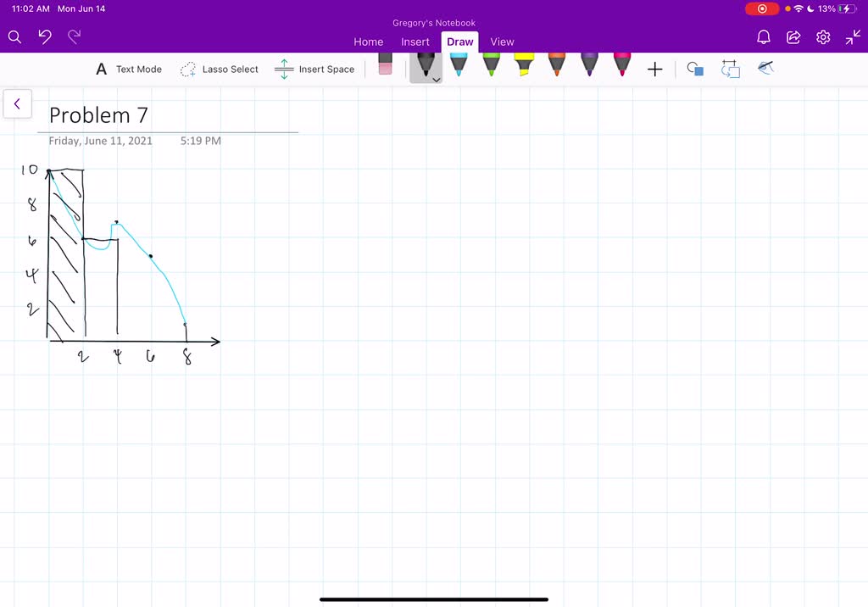Enable the Insert Space tool
The height and width of the screenshot is (607, 868).
pyautogui.click(x=314, y=69)
